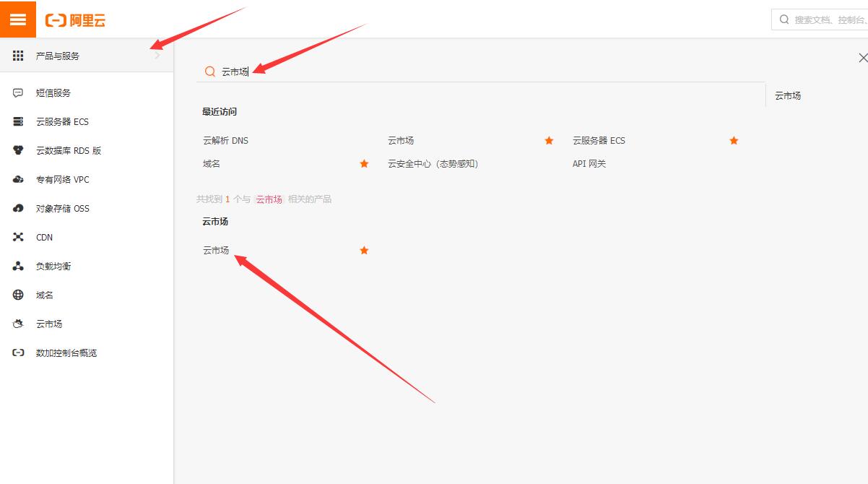The image size is (868, 484).
Task: Click 域名 globe icon in sidebar
Action: coord(18,295)
